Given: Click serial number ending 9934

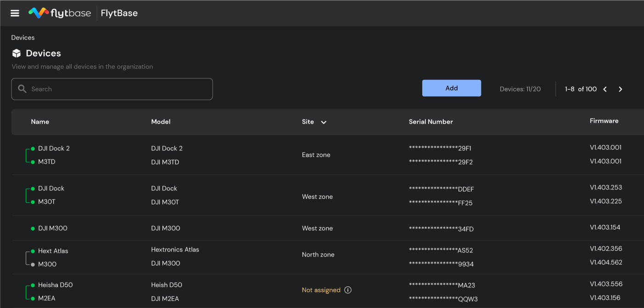Looking at the screenshot, I should 441,264.
